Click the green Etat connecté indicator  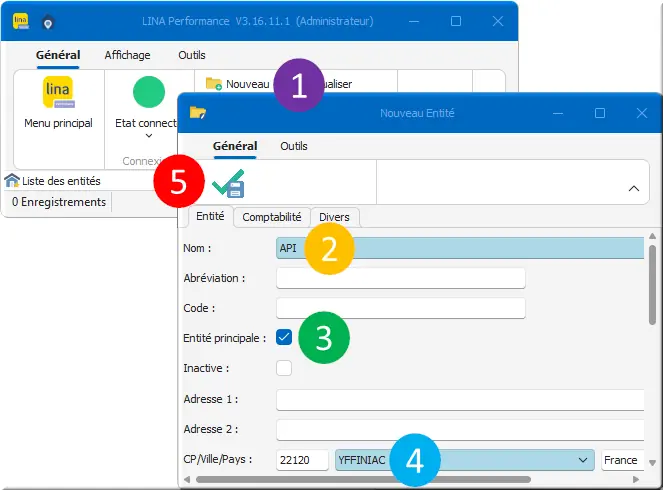[x=149, y=92]
